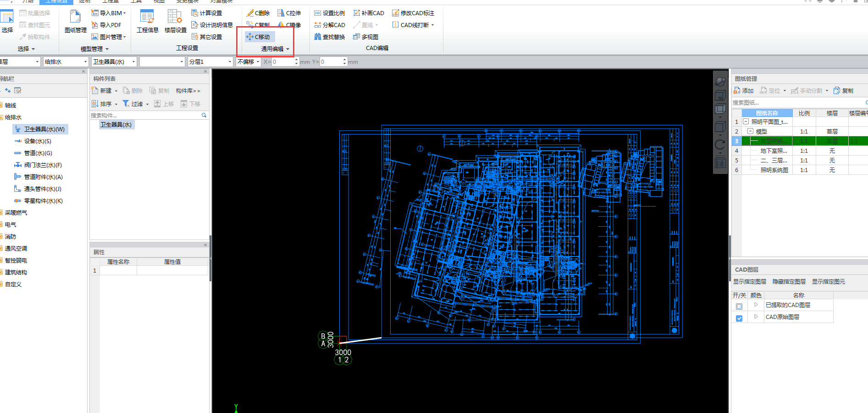The height and width of the screenshot is (413, 868).
Task: Click the 选择 selection tool
Action: pos(7,22)
